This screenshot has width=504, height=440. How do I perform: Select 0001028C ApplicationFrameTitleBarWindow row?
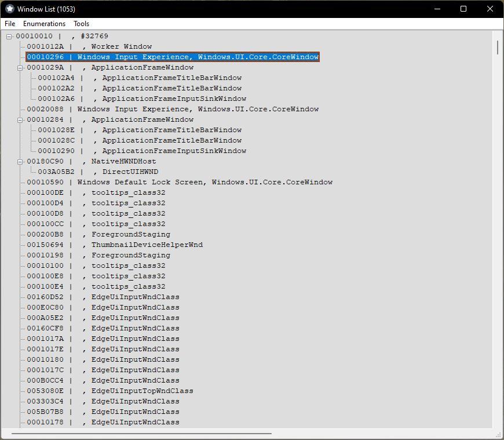pos(140,140)
